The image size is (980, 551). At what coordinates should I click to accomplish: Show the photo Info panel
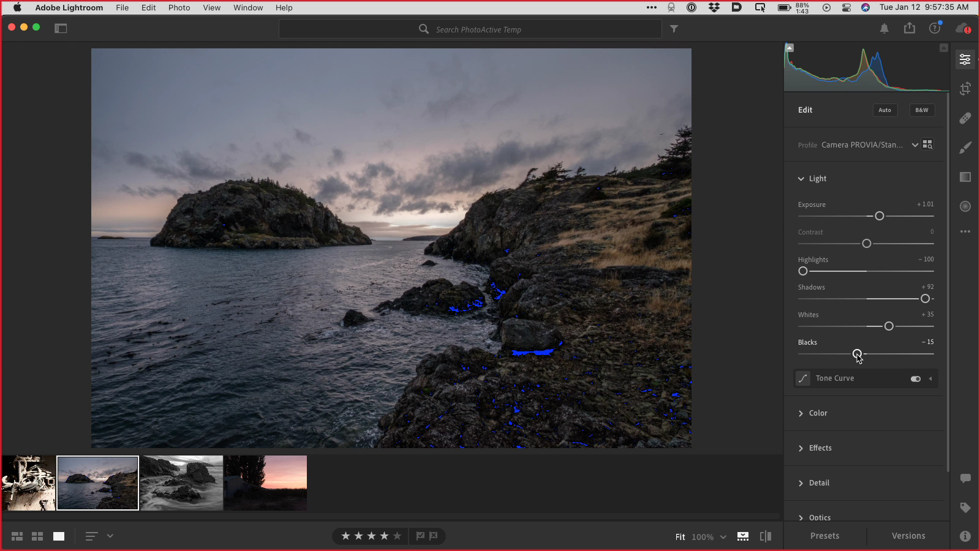coord(965,536)
